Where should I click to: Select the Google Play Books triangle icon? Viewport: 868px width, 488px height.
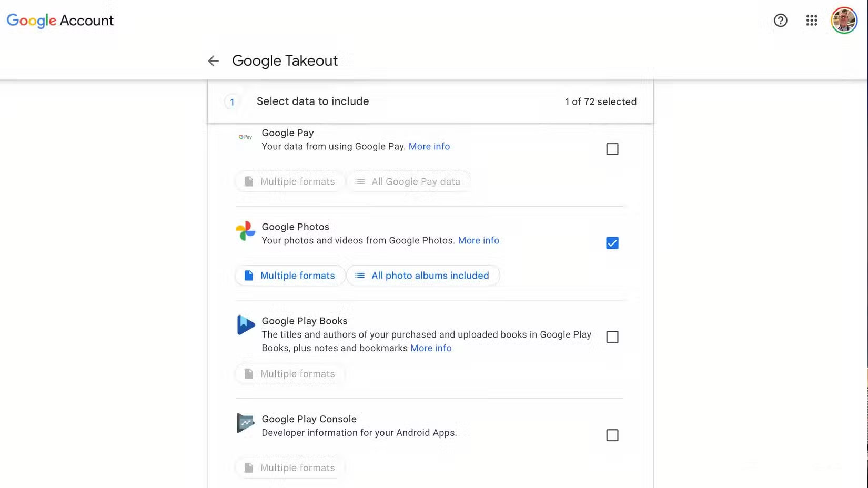pyautogui.click(x=245, y=324)
